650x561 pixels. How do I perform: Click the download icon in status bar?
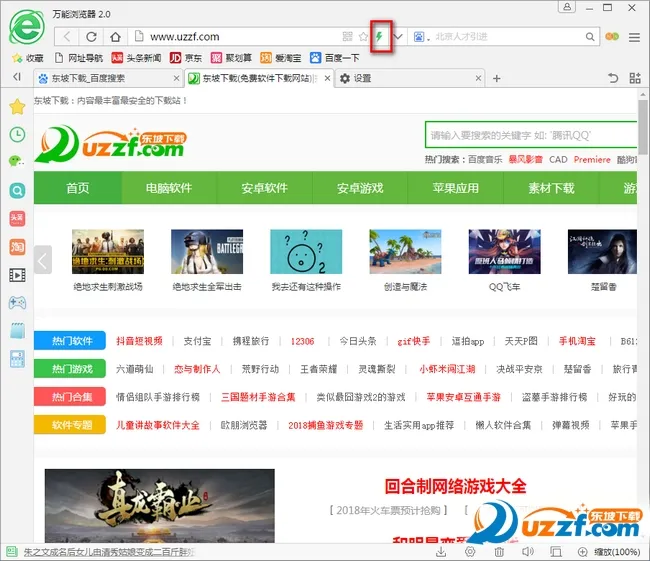[442, 552]
